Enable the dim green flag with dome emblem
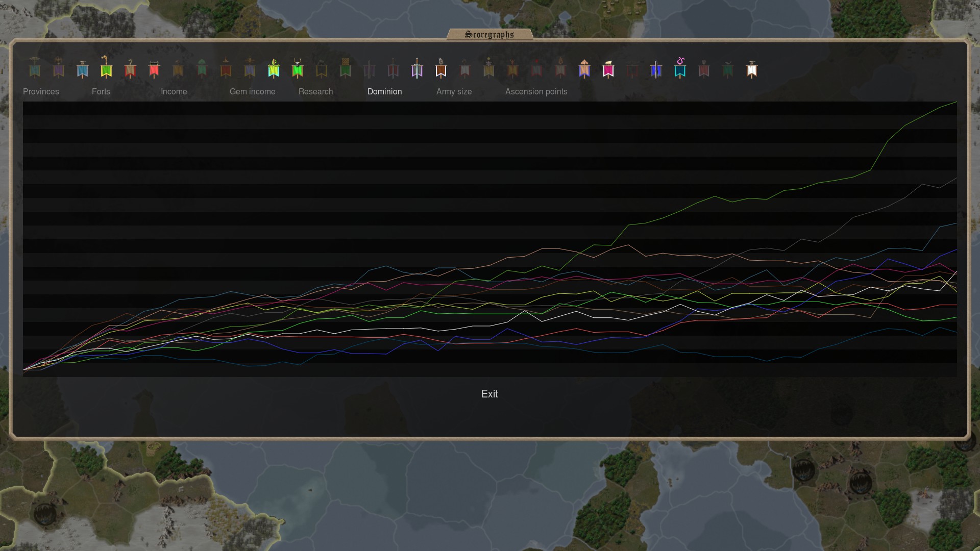Screen dimensions: 980x551 tap(202, 68)
